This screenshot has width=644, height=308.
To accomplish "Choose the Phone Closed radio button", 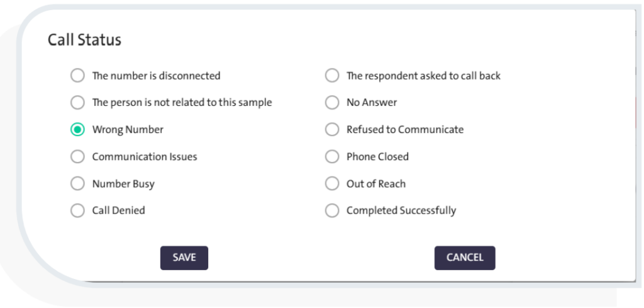I will [332, 157].
